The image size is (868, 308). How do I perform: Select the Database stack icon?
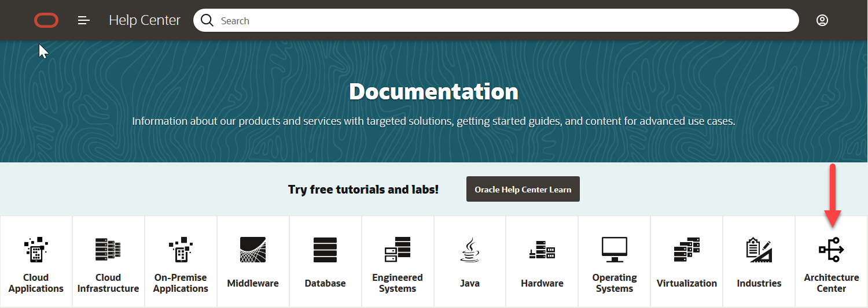click(x=325, y=250)
